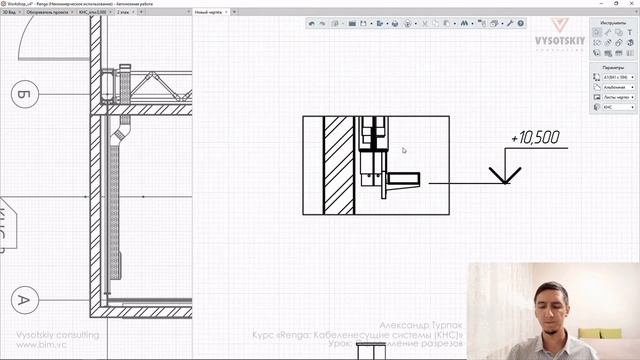The height and width of the screenshot is (360, 640).
Task: Click axis bubble Б in left view
Action: click(x=24, y=94)
